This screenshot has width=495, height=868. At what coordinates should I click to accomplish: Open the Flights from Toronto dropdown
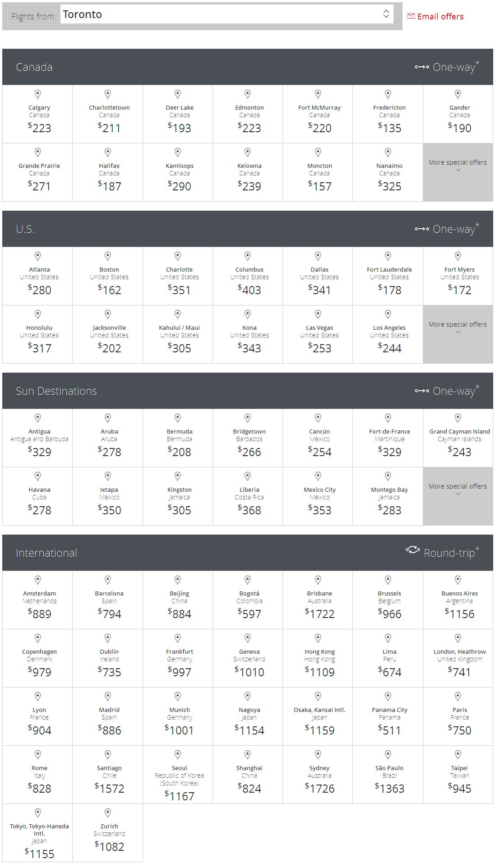tap(227, 14)
